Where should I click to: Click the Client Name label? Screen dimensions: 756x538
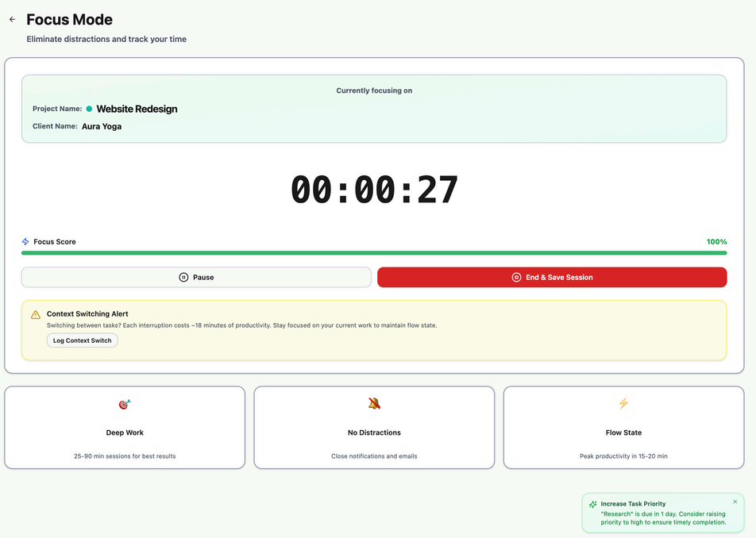(55, 126)
